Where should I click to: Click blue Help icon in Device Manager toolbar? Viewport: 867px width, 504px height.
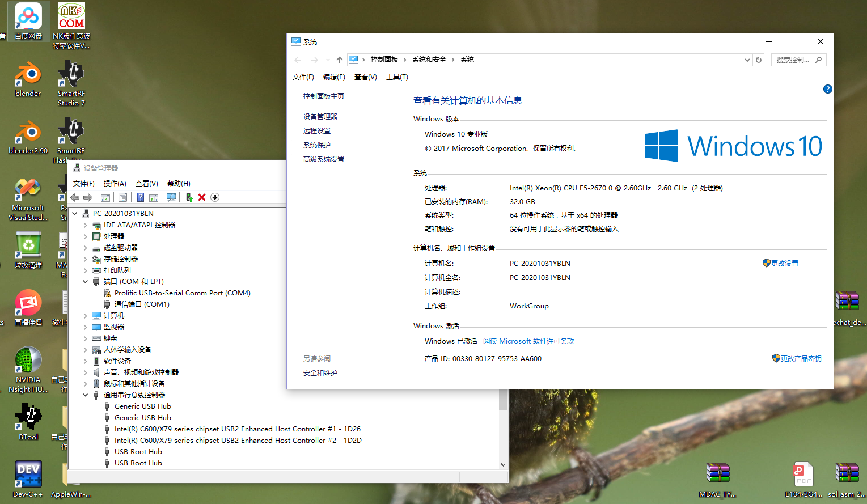140,197
